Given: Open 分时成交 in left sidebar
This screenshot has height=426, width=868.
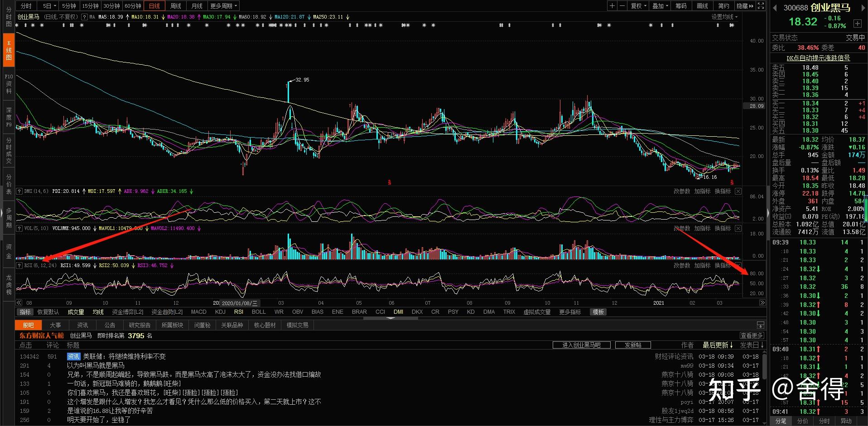Looking at the screenshot, I should point(9,151).
